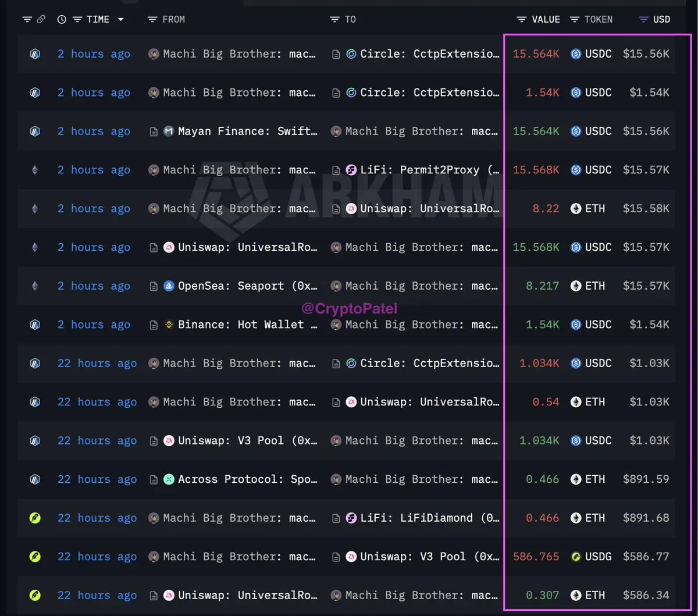Click the ETH token icon beside 8.22
The width and height of the screenshot is (698, 616).
(x=576, y=209)
